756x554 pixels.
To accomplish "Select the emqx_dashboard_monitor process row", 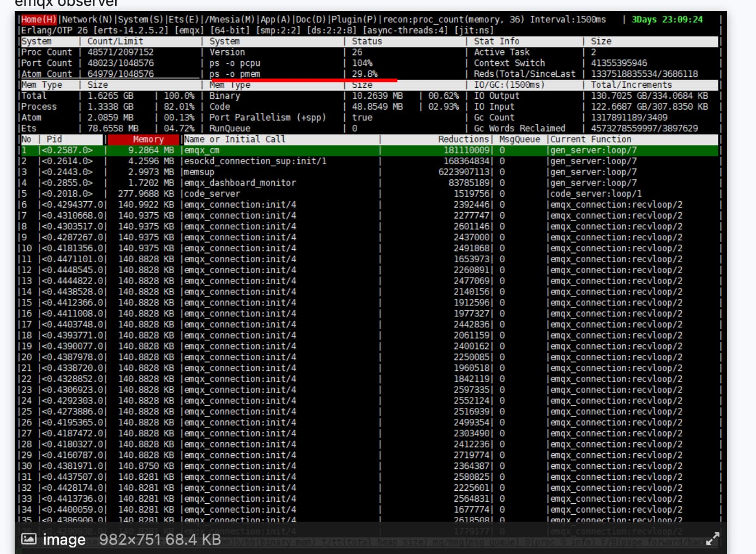I will pyautogui.click(x=240, y=183).
